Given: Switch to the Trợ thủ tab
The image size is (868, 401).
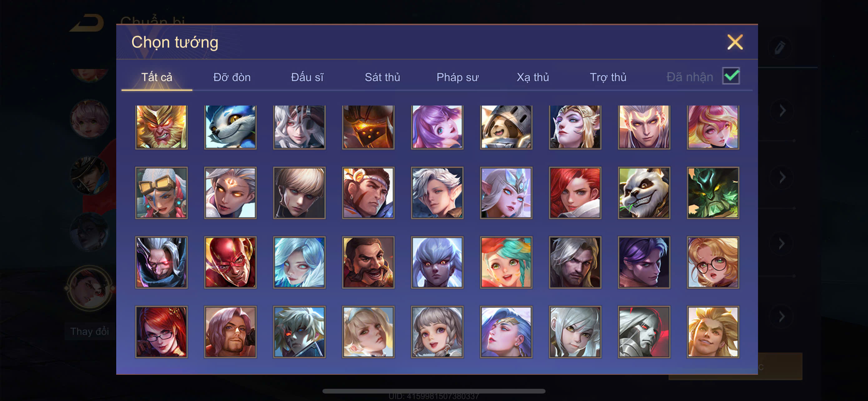Looking at the screenshot, I should point(608,77).
